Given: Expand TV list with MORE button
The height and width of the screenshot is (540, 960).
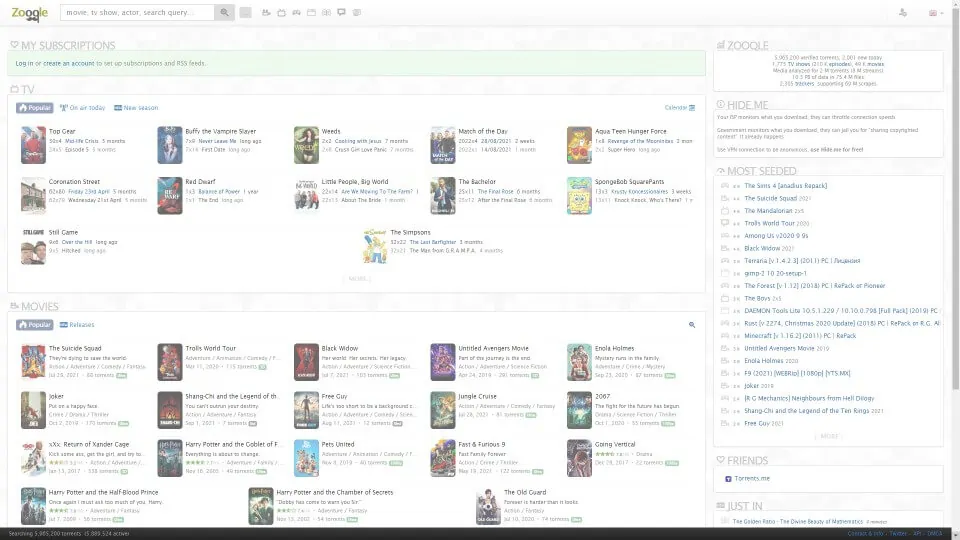Looking at the screenshot, I should [x=359, y=279].
